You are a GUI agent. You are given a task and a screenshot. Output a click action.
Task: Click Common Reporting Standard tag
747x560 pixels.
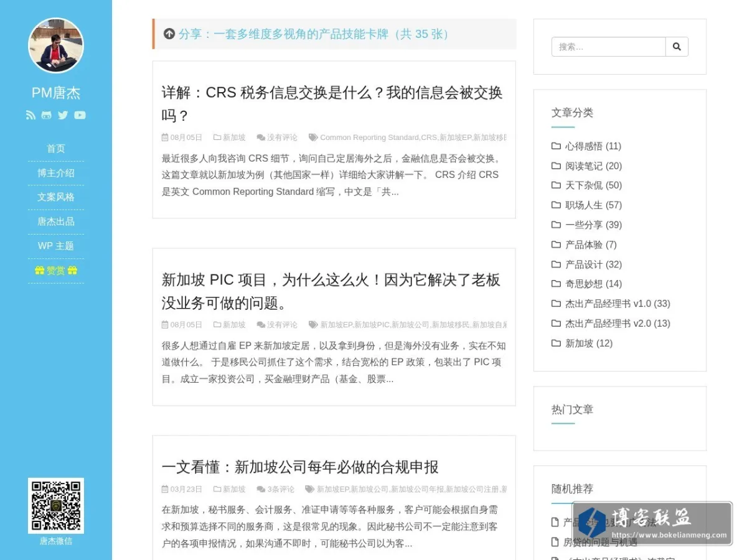(x=369, y=138)
